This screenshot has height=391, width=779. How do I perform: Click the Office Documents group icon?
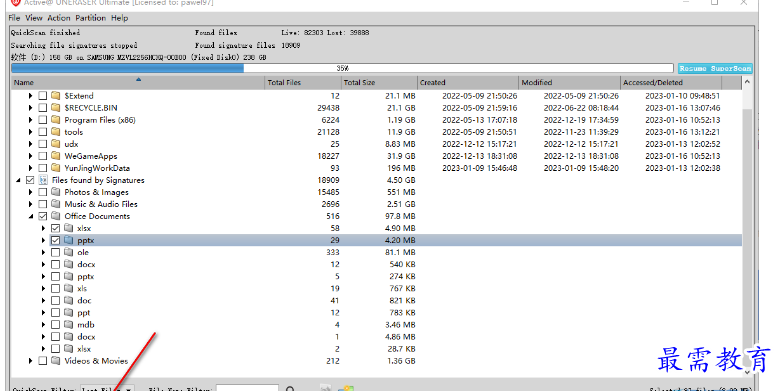[x=56, y=216]
